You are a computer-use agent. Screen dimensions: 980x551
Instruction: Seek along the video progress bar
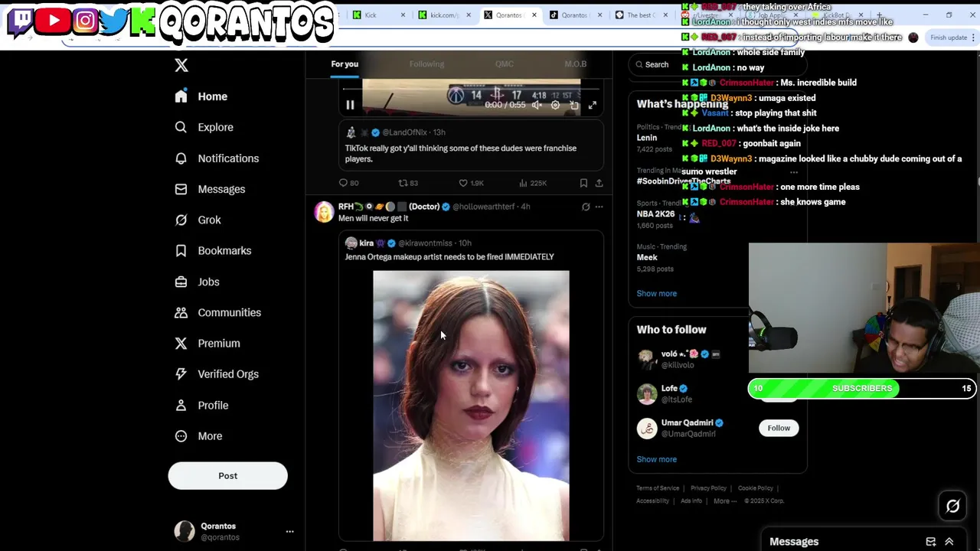471,90
